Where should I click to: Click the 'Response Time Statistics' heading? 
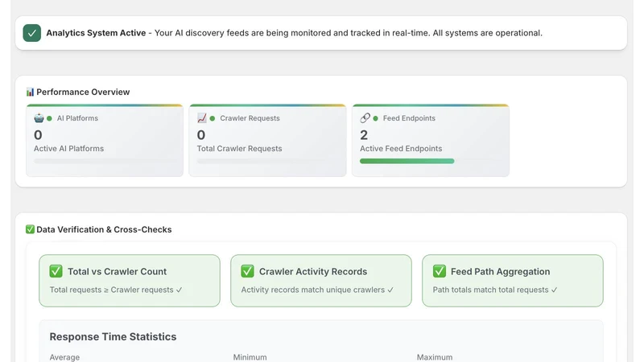[113, 336]
